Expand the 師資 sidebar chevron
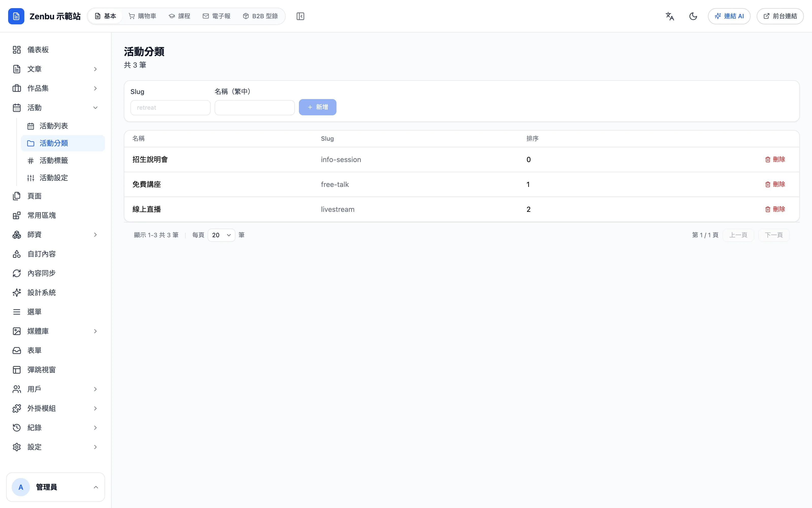The height and width of the screenshot is (508, 812). (95, 234)
